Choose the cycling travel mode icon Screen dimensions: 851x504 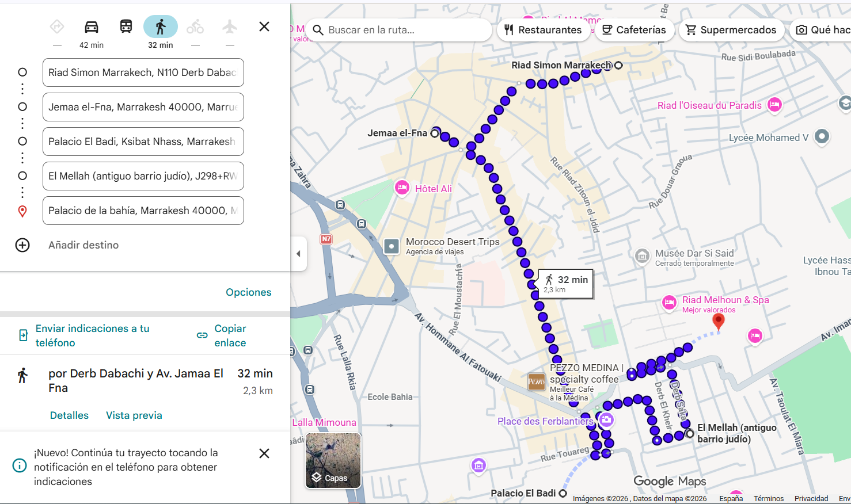(195, 27)
